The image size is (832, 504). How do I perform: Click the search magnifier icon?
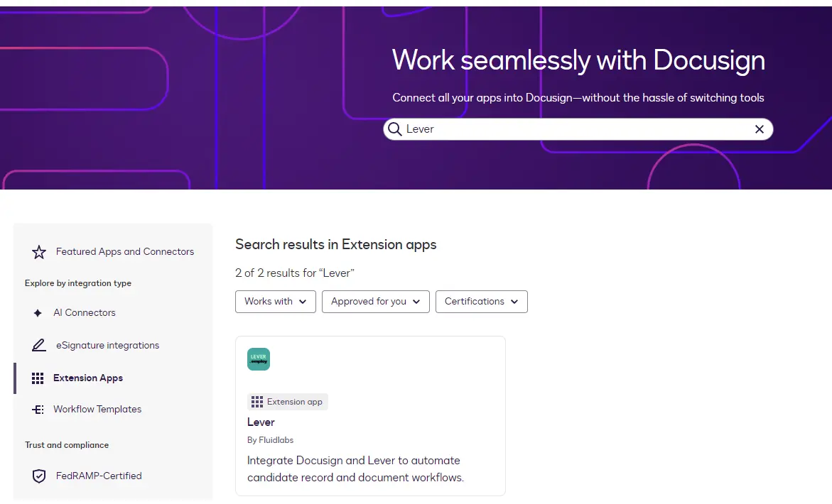(x=395, y=129)
